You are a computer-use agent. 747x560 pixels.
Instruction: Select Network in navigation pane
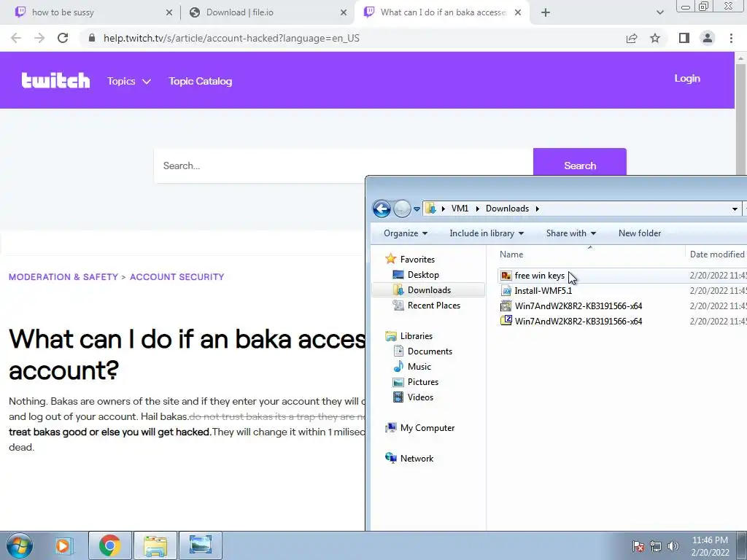click(417, 459)
